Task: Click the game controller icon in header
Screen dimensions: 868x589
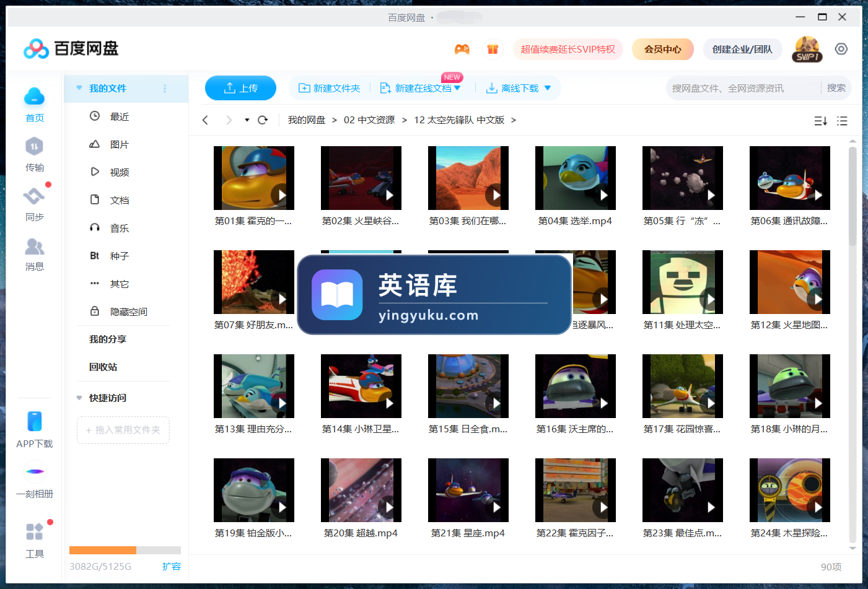Action: click(x=462, y=50)
